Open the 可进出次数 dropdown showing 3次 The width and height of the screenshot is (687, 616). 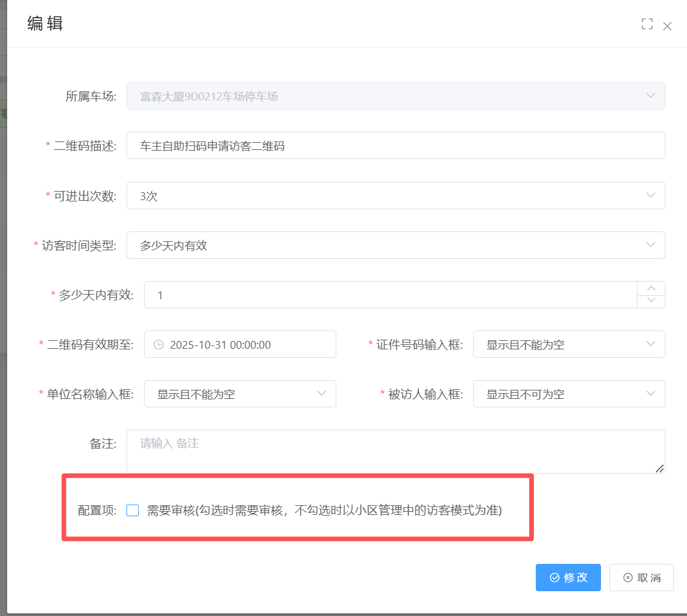396,196
